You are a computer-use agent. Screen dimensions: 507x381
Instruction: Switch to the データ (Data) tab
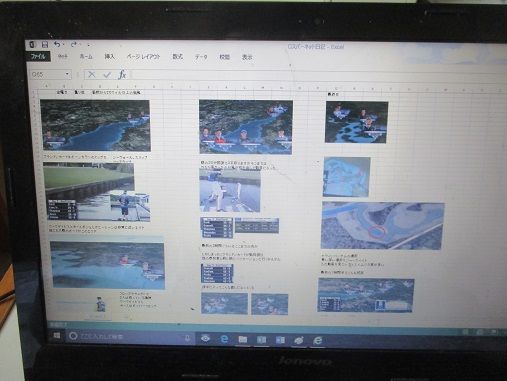pos(201,57)
